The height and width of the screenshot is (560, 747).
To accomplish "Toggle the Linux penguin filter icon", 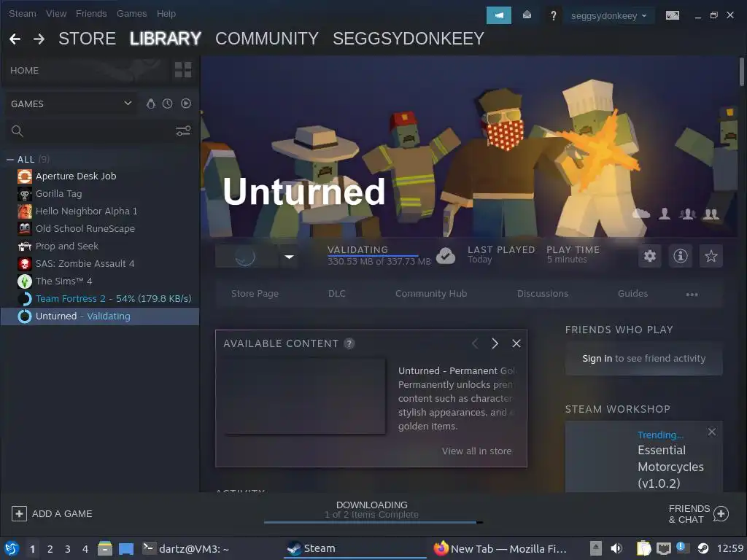I will click(x=150, y=104).
